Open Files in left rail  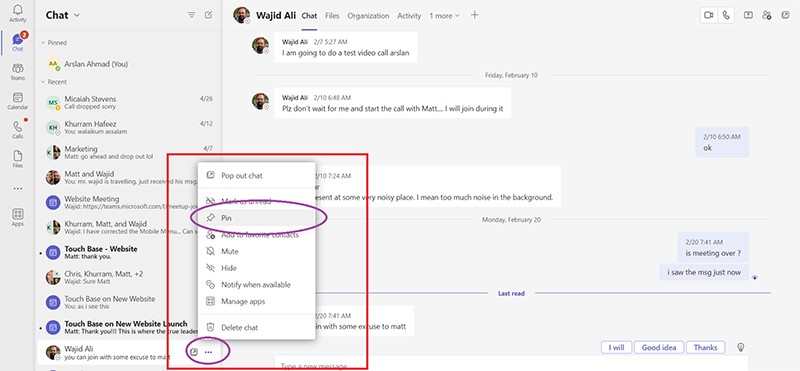[x=17, y=159]
